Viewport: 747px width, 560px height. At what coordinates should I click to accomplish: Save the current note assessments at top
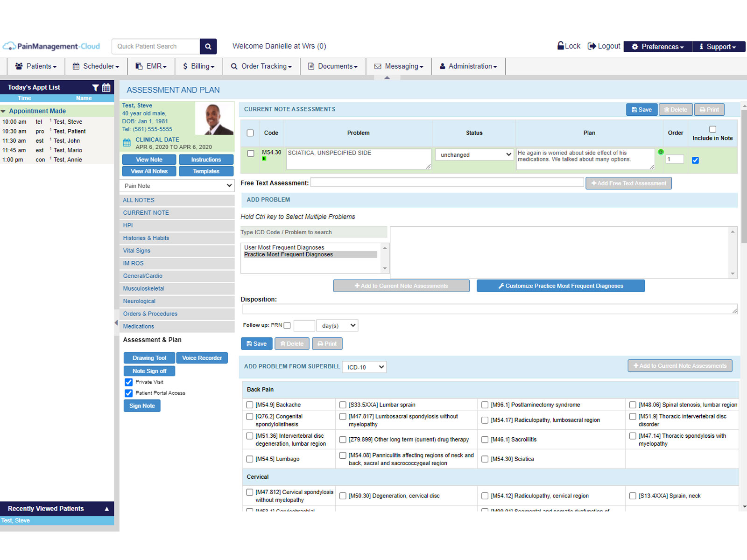coord(641,110)
